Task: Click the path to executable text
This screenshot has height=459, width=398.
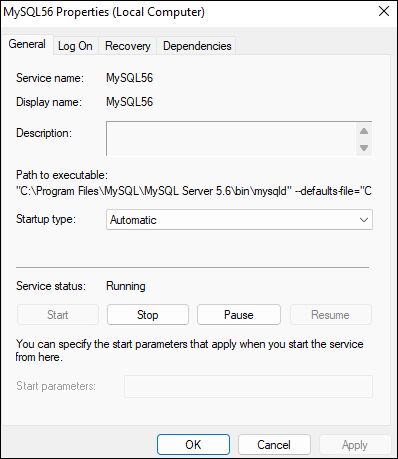Action: [194, 191]
